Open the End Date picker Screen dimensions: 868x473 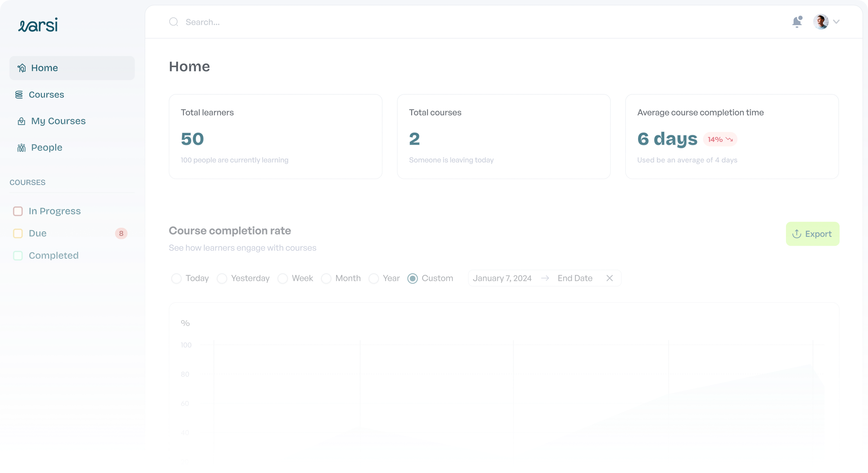coord(575,278)
